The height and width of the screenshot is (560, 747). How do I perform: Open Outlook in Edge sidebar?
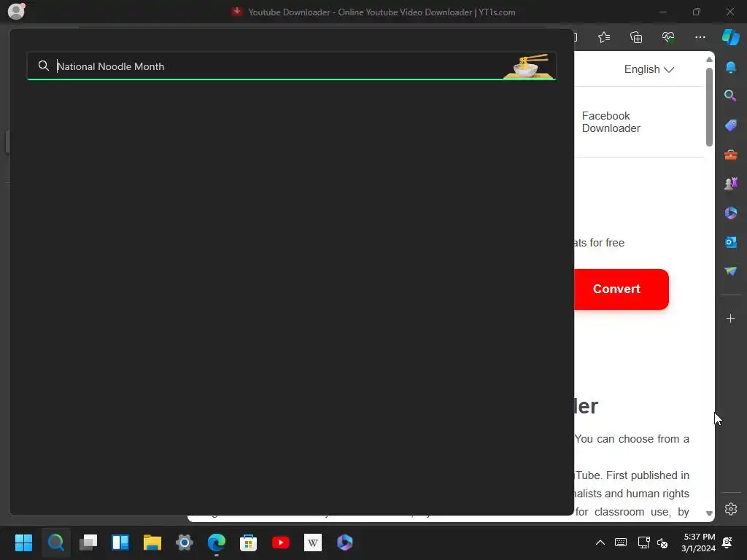[730, 242]
